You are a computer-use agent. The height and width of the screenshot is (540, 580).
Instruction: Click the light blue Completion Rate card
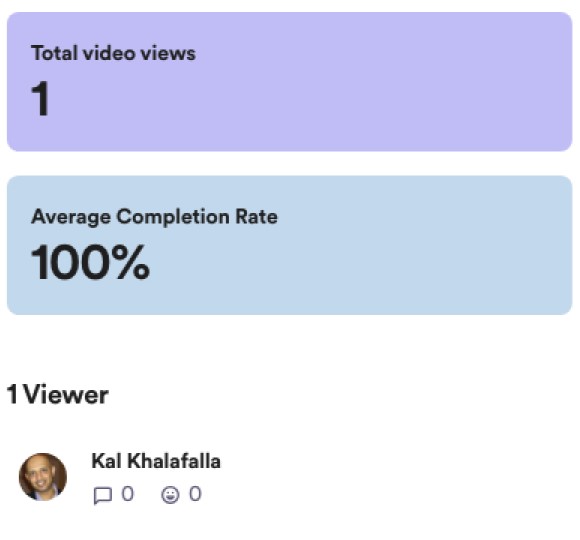pos(290,245)
